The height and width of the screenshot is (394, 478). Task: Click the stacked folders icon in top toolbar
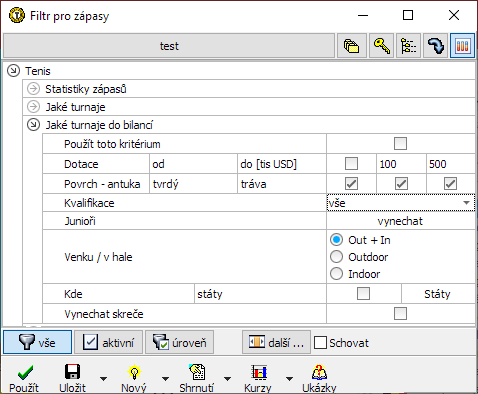352,46
